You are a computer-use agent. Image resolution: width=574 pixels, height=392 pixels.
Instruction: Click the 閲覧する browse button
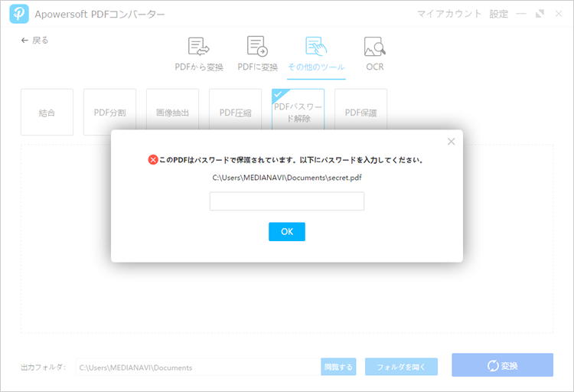pyautogui.click(x=338, y=367)
